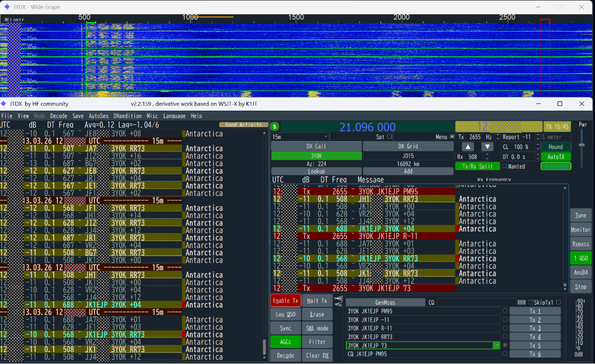Toggle the AGCc button
This screenshot has width=595, height=364.
tap(285, 342)
